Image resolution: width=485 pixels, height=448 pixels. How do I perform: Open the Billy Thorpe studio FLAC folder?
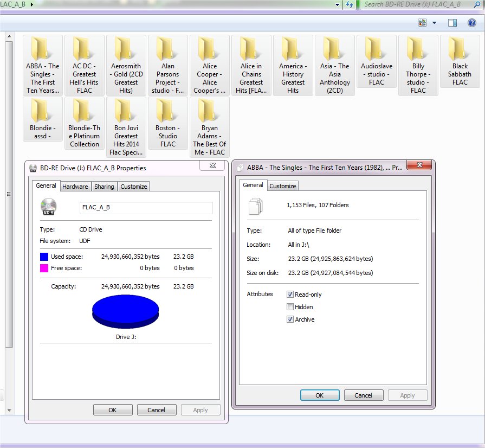point(418,65)
